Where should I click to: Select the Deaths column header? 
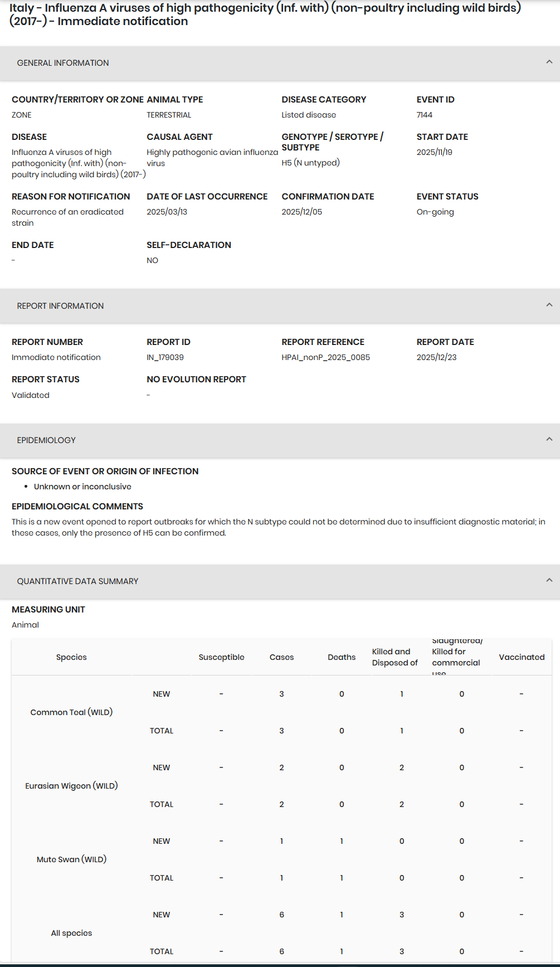tap(342, 657)
